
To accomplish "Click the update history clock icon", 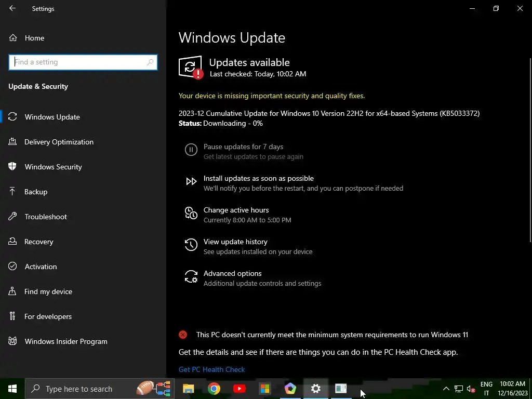I will click(x=191, y=245).
